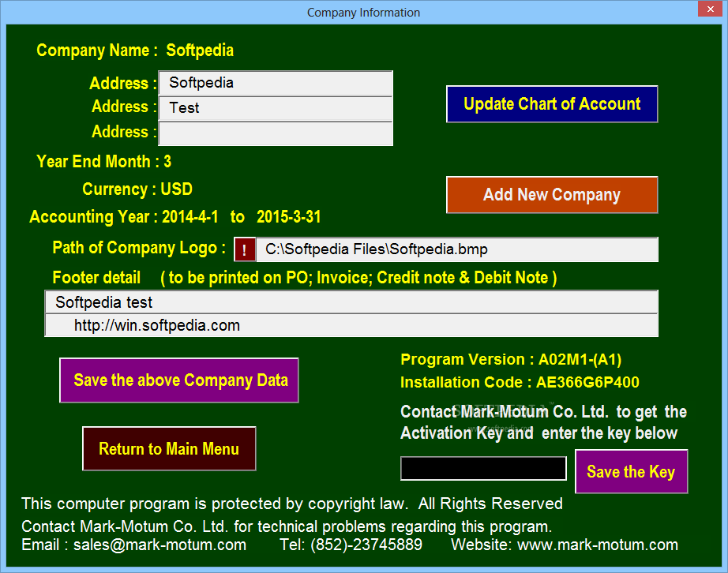Click Update Chart of Account button
Screen dimensions: 728x573
coord(552,104)
